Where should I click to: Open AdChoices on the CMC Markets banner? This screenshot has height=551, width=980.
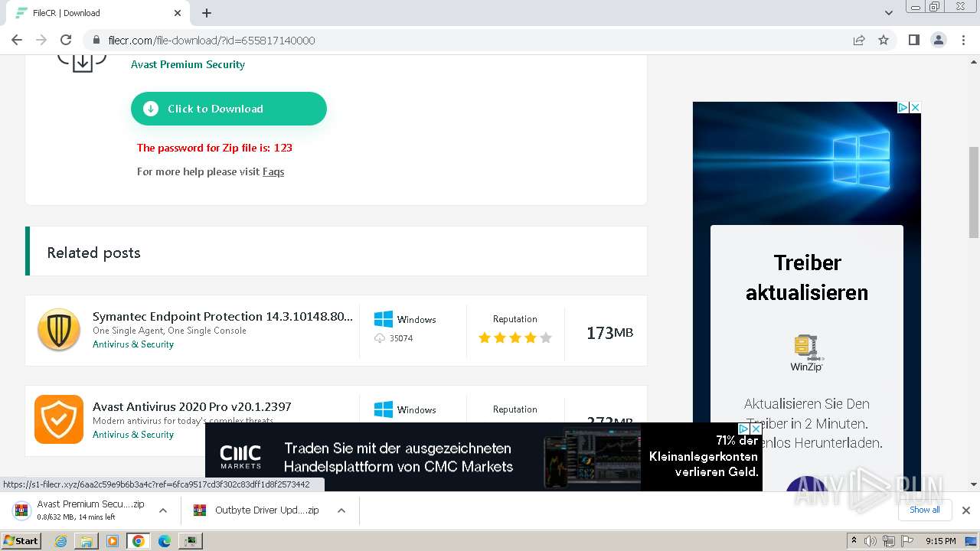[743, 429]
